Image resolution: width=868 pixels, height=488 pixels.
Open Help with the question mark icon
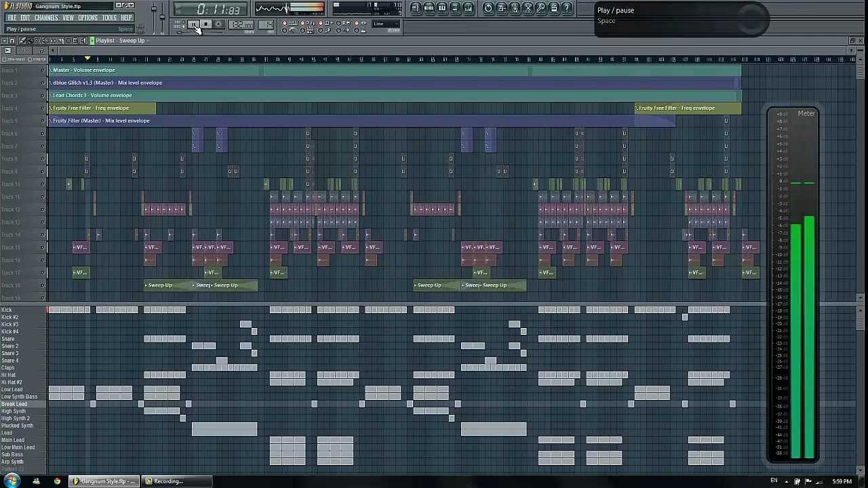point(567,8)
